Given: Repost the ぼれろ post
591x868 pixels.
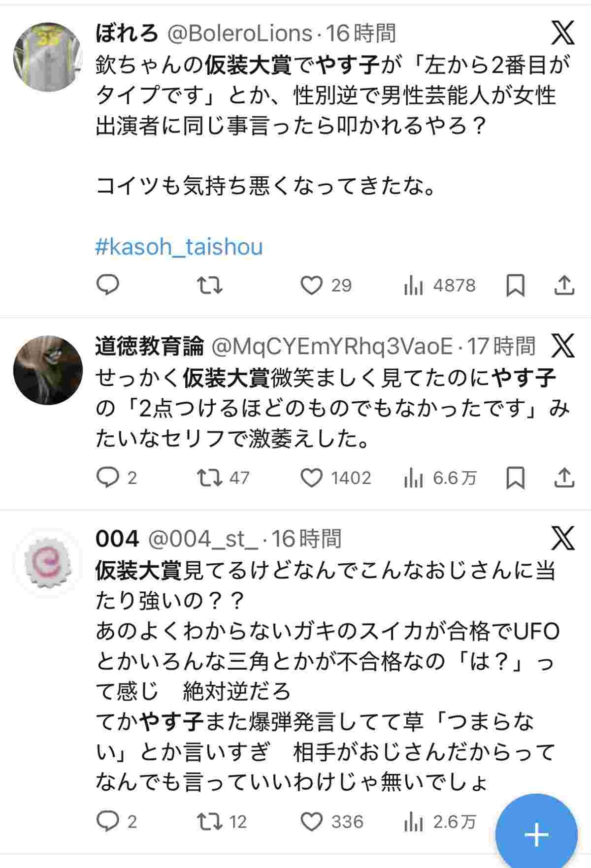Looking at the screenshot, I should 209,285.
